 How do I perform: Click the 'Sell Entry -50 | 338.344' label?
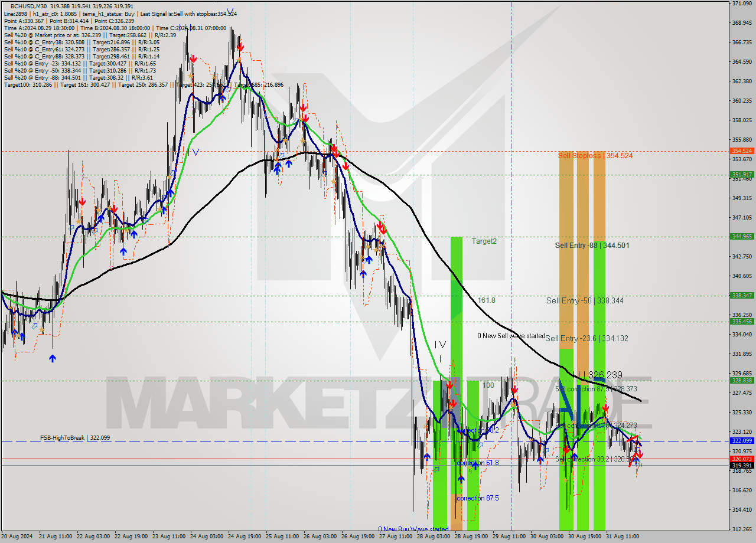click(585, 301)
